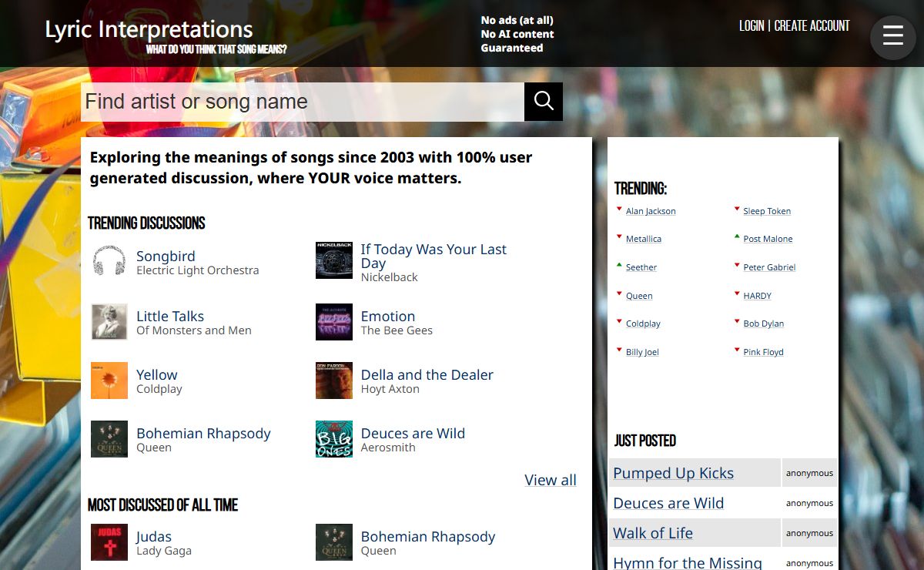Select trending artist Coldplay in sidebar
Screen dimensions: 924x570
click(x=643, y=324)
